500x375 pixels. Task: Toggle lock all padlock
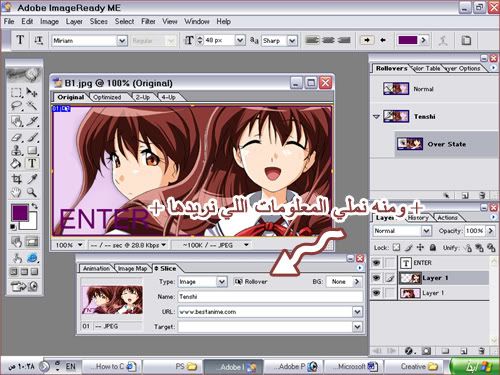433,247
